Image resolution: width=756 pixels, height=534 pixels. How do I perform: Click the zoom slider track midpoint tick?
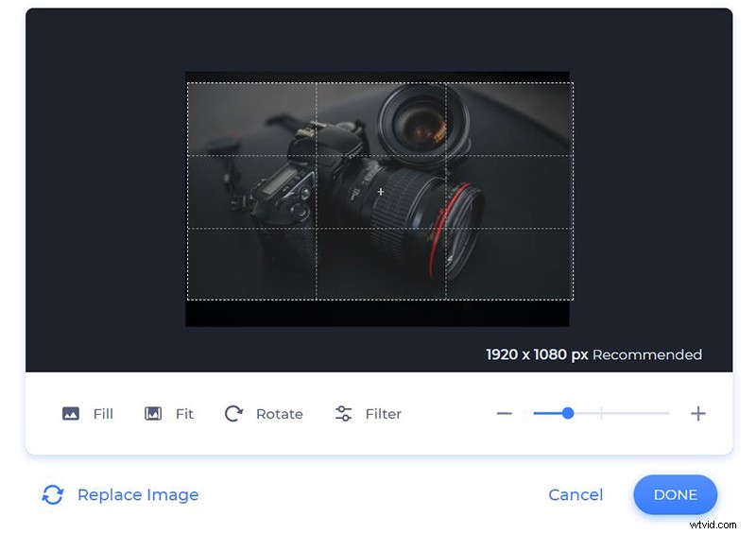[x=601, y=413]
